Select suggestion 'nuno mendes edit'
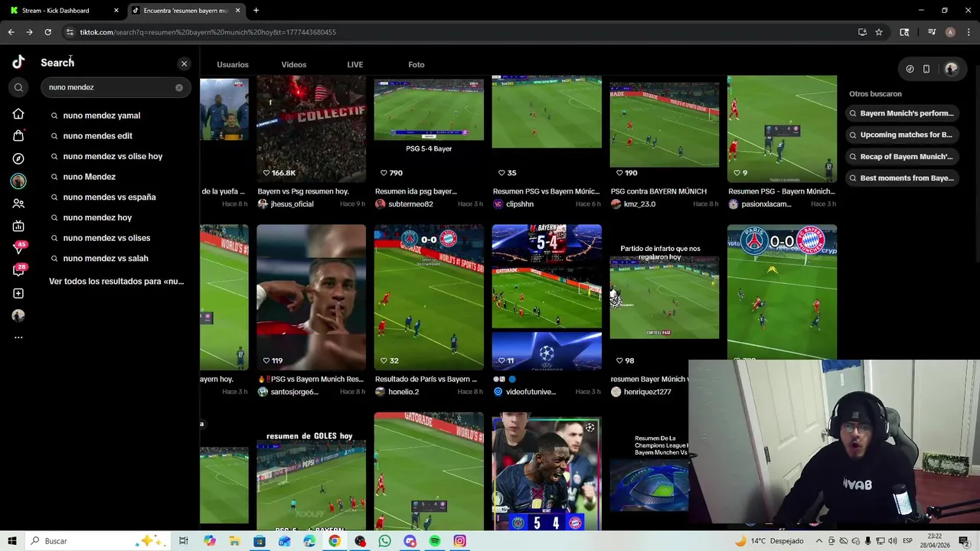 pos(98,135)
